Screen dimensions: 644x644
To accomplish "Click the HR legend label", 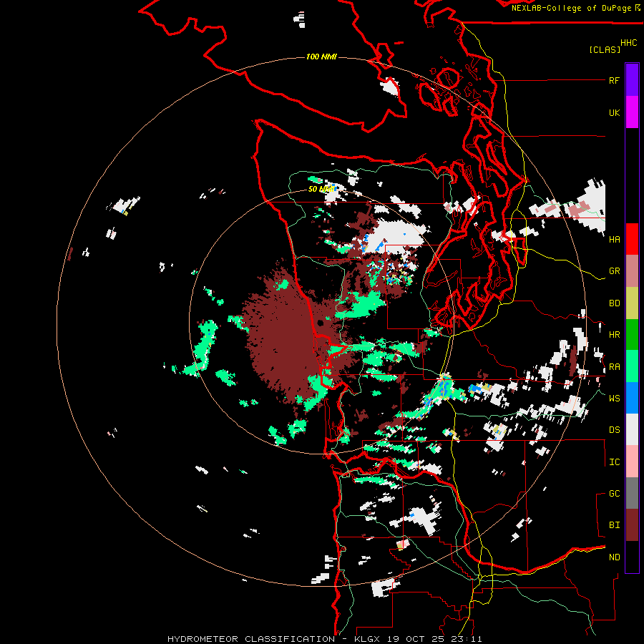I will pyautogui.click(x=614, y=335).
